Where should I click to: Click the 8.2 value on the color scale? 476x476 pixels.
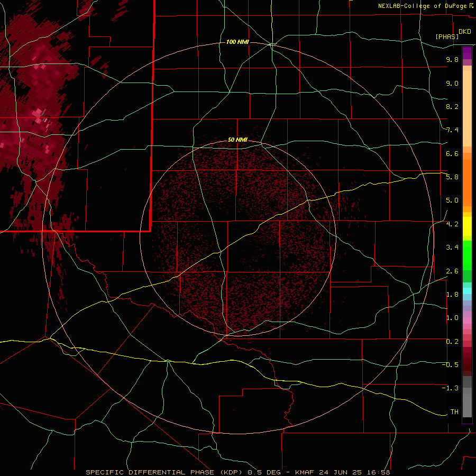(452, 106)
